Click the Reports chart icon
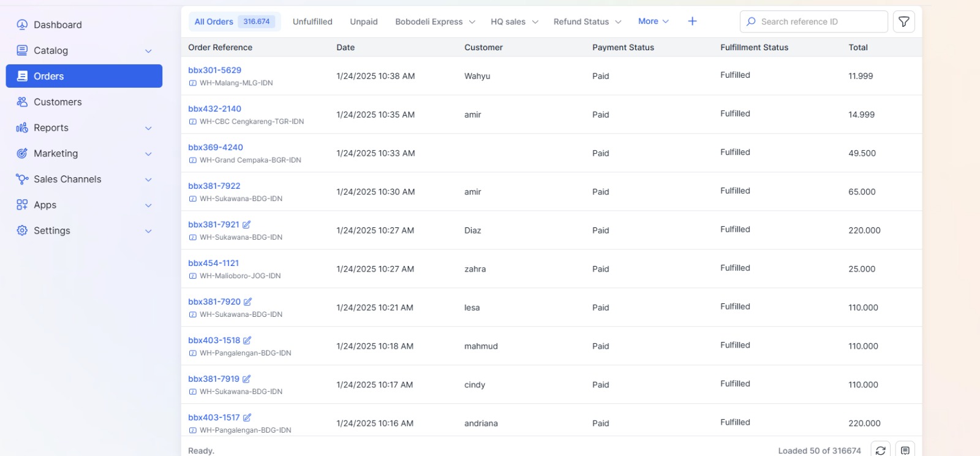 (22, 127)
